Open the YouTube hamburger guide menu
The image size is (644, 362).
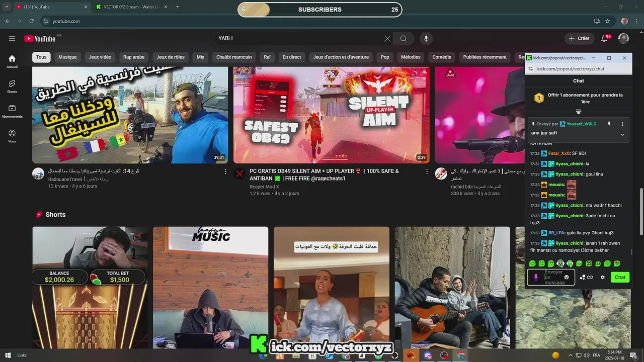12,39
